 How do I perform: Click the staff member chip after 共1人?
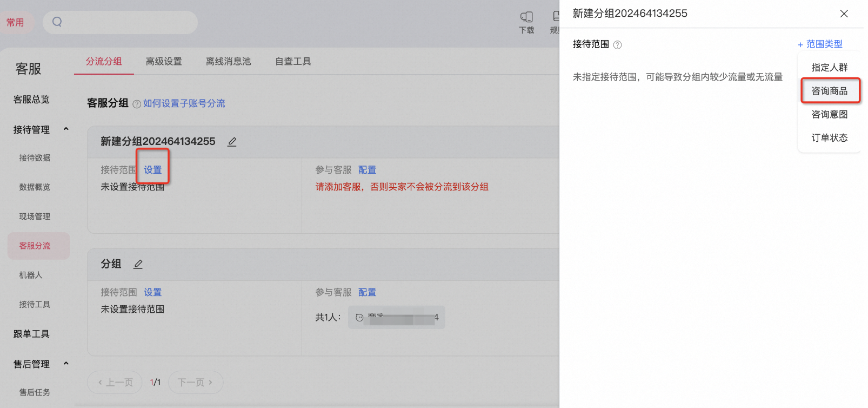click(397, 318)
